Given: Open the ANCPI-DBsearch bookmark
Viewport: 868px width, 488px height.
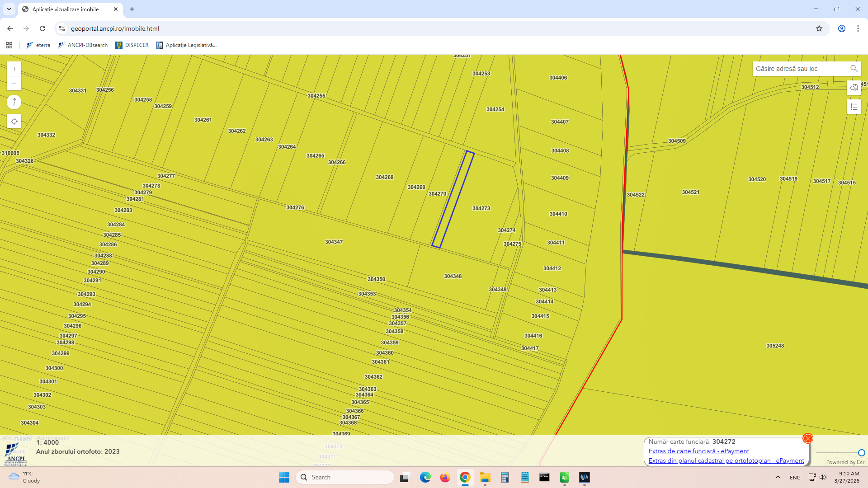Looking at the screenshot, I should (x=83, y=45).
